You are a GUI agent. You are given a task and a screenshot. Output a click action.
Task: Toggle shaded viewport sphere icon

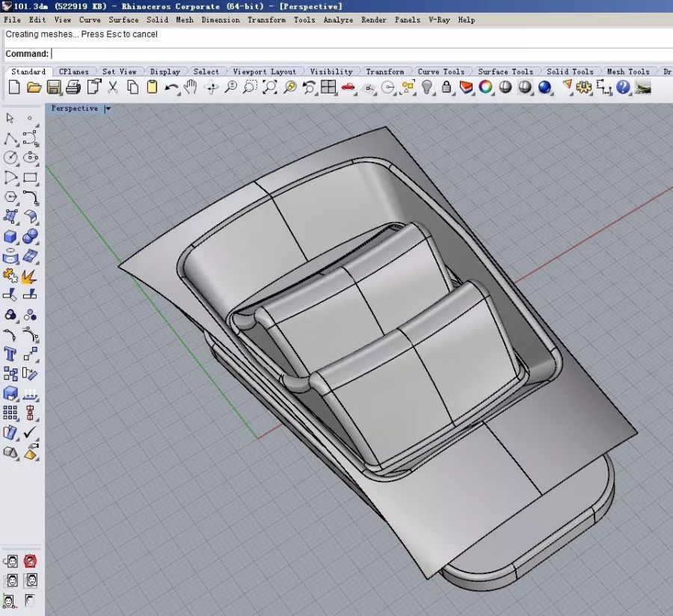click(x=505, y=87)
